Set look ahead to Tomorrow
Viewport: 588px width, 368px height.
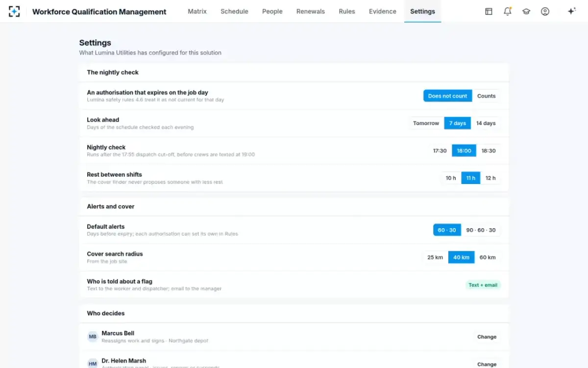tap(426, 123)
